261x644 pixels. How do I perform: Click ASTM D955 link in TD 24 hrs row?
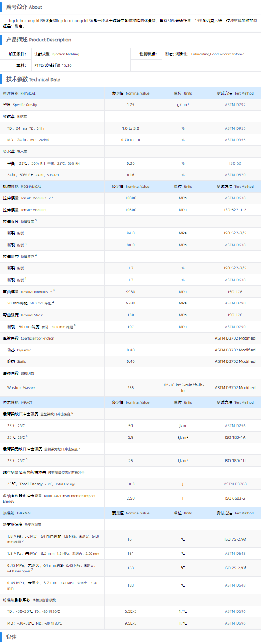click(235, 128)
